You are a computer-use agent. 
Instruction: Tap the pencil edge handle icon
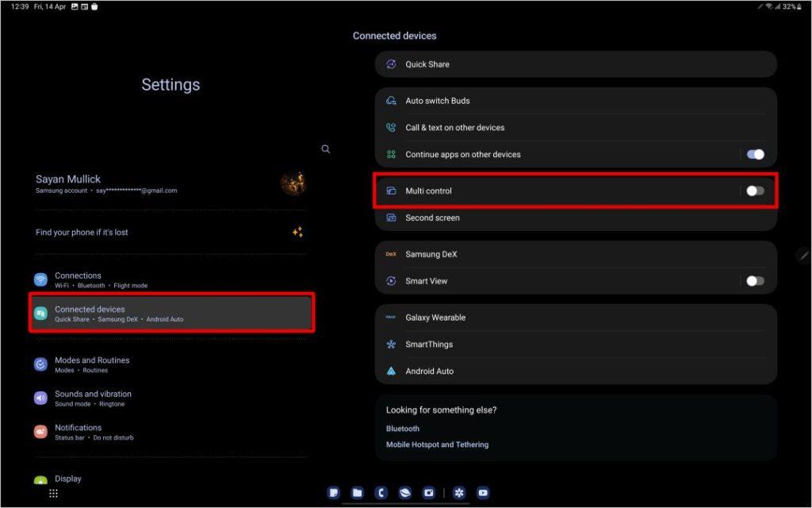[x=804, y=256]
